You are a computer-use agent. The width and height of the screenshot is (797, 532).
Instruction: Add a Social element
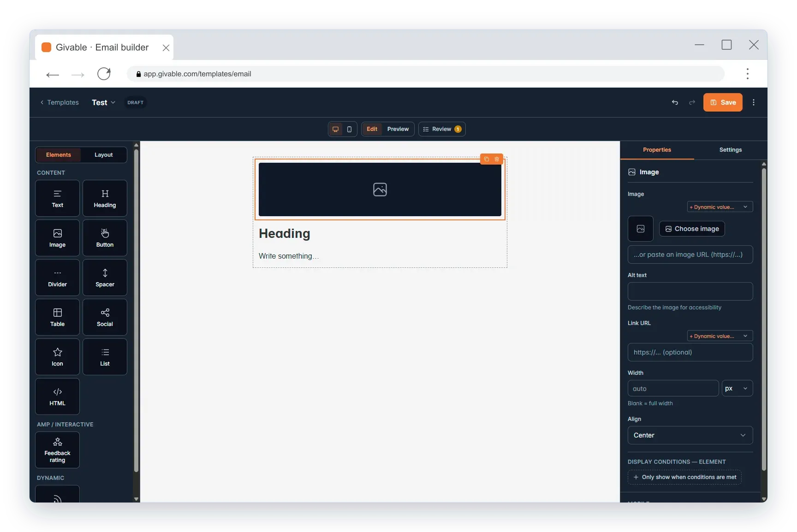[105, 317]
